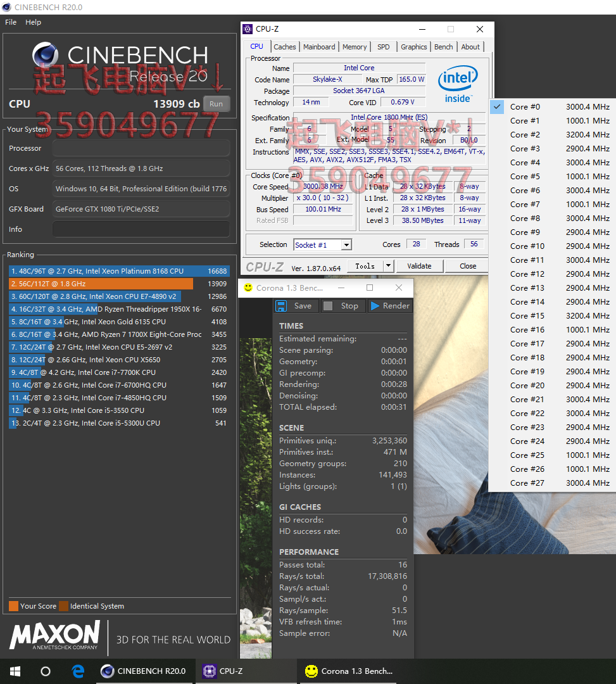Click the Render play icon in Corona
Screen dimensions: 616x684
[x=375, y=306]
